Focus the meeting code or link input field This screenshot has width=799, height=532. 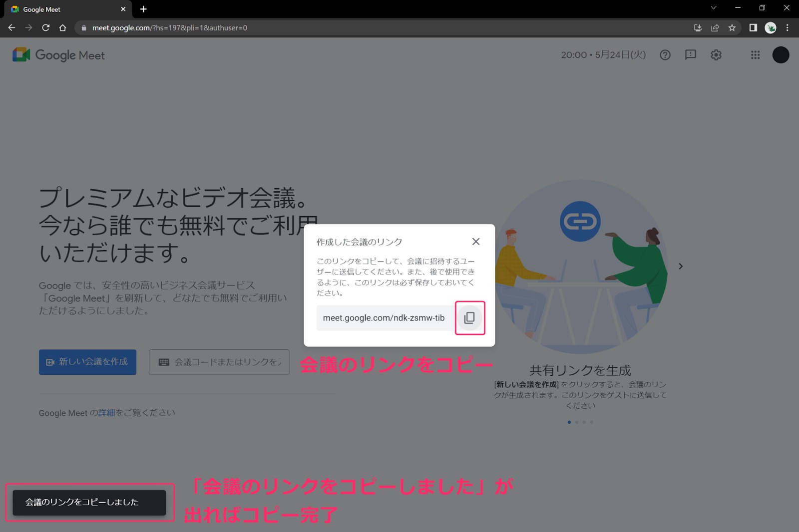[x=219, y=362]
